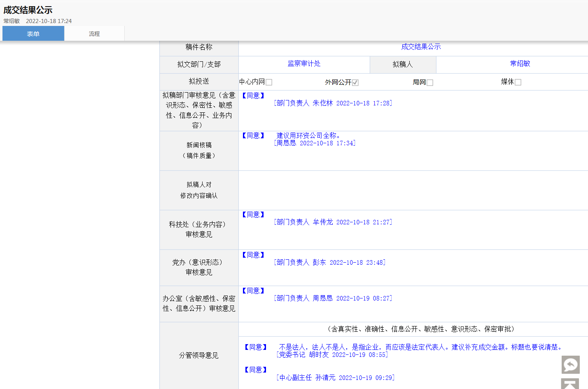Click 朱仡林 department head signature entry
588x389 pixels.
pos(333,103)
